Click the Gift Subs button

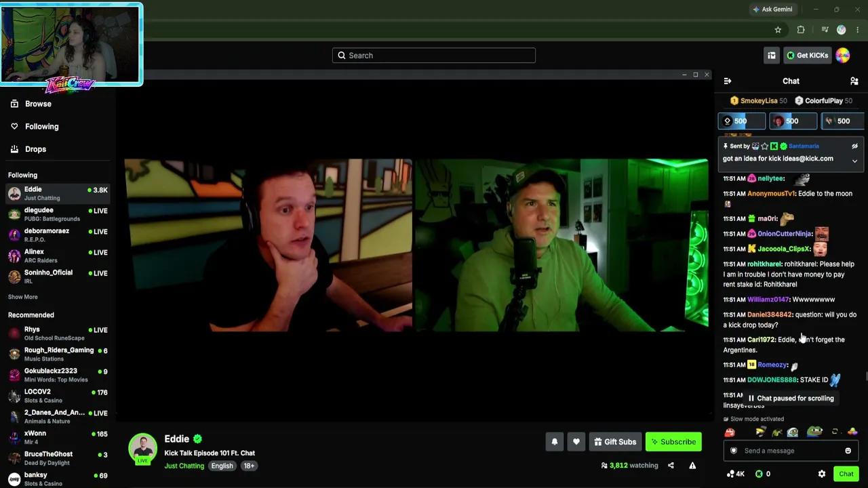[x=615, y=442]
